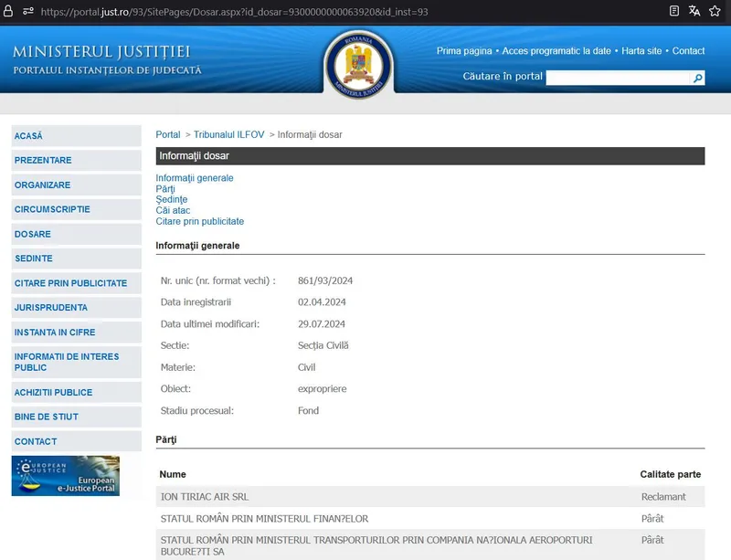Bookmark this page with star icon
The height and width of the screenshot is (560, 731).
[715, 12]
